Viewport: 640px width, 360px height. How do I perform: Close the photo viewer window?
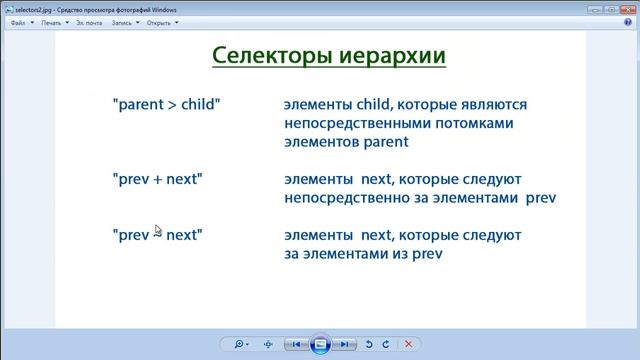pos(628,9)
